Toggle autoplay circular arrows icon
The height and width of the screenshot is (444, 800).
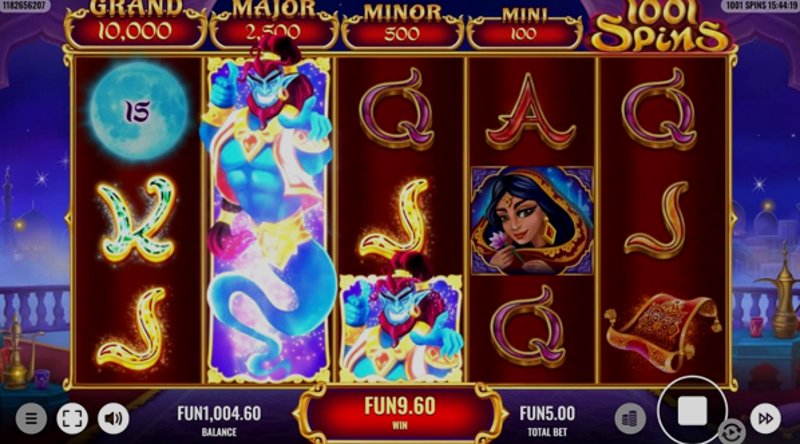tap(732, 432)
